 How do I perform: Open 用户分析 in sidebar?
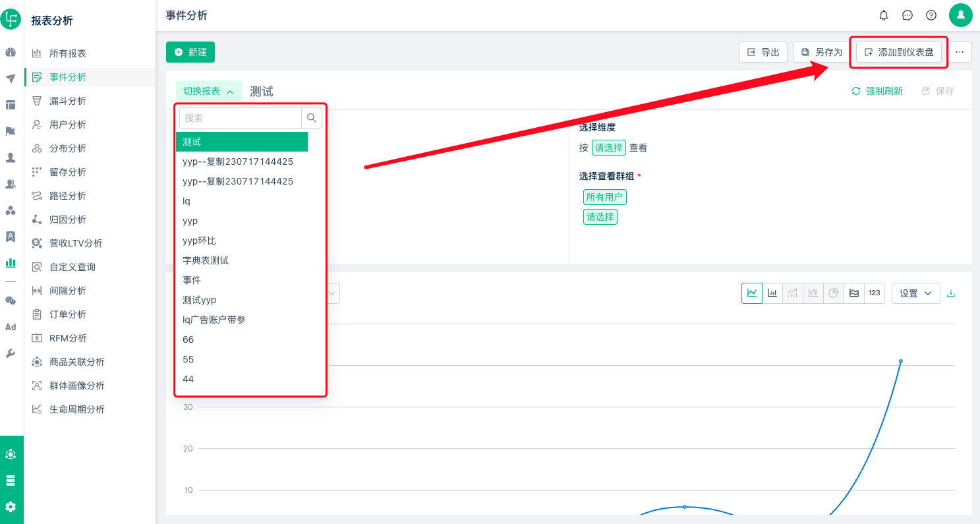pos(90,125)
